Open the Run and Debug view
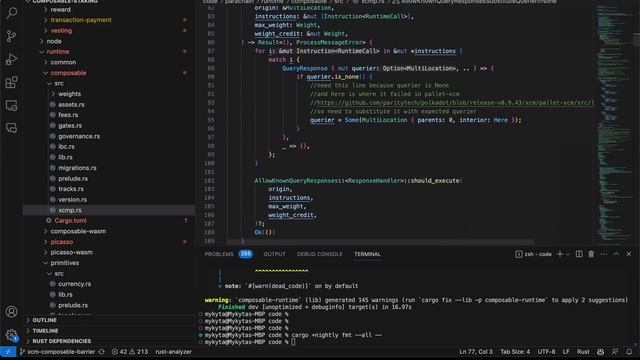Screen dimensions: 640x360 tap(11, 59)
